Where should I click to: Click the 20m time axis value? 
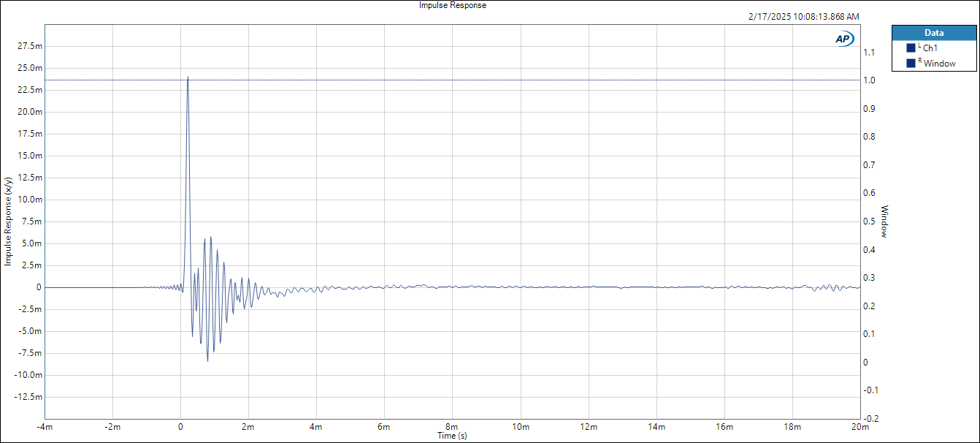[x=860, y=427]
